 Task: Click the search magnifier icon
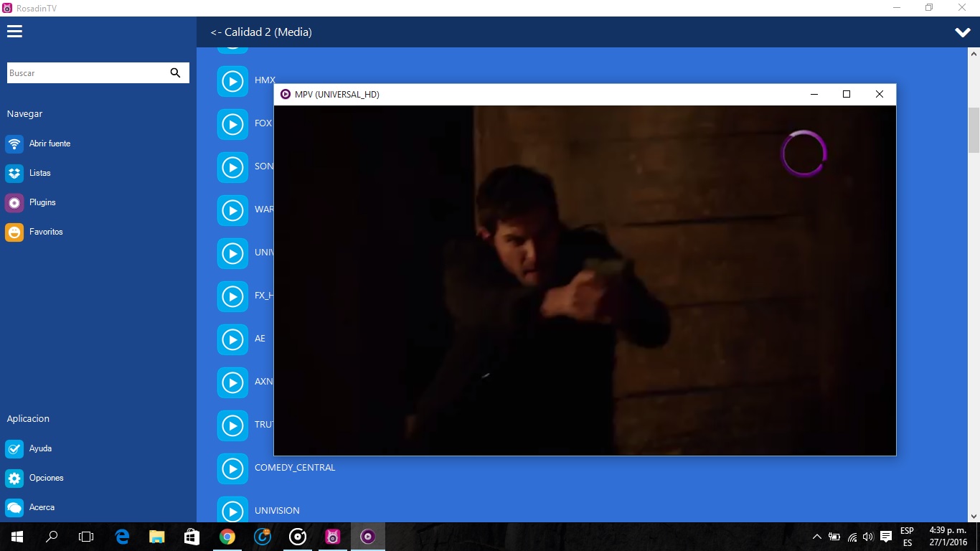click(x=175, y=72)
